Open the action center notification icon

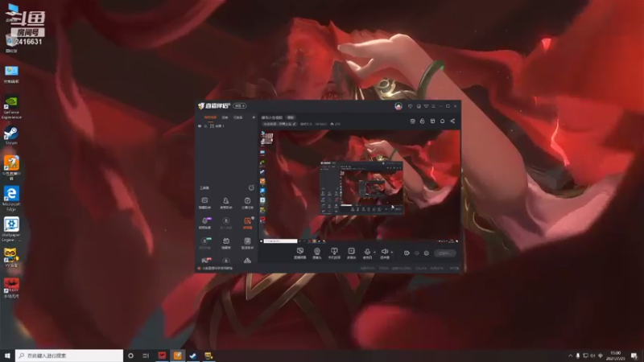(x=634, y=356)
